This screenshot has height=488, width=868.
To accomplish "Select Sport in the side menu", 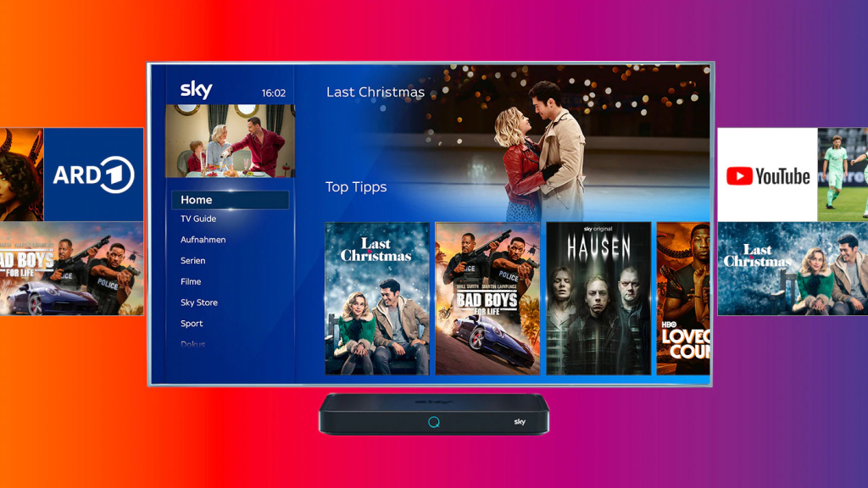I will (192, 324).
